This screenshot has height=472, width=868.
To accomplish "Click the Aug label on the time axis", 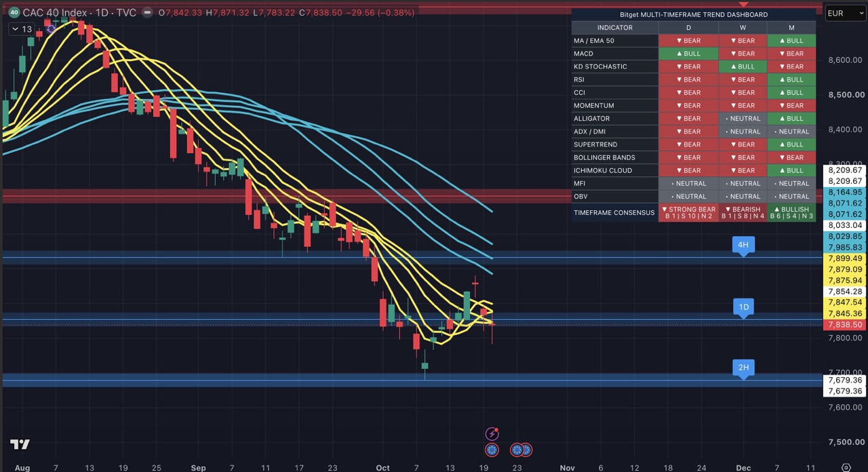I will pyautogui.click(x=22, y=467).
